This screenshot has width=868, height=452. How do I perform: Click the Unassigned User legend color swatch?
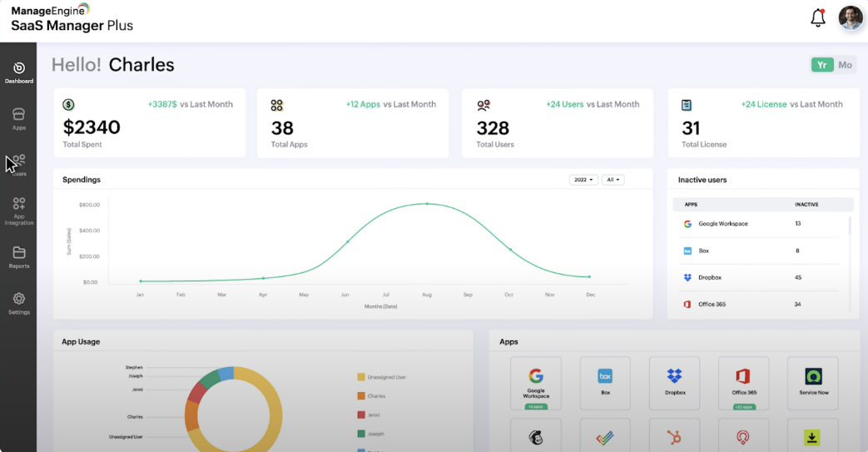(361, 377)
